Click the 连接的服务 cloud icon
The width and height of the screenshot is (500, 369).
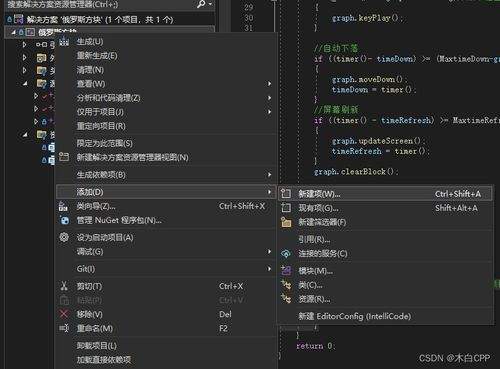coord(286,254)
